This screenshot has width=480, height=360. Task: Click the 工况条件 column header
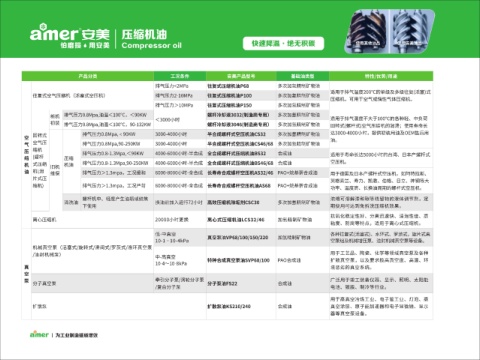(x=180, y=76)
